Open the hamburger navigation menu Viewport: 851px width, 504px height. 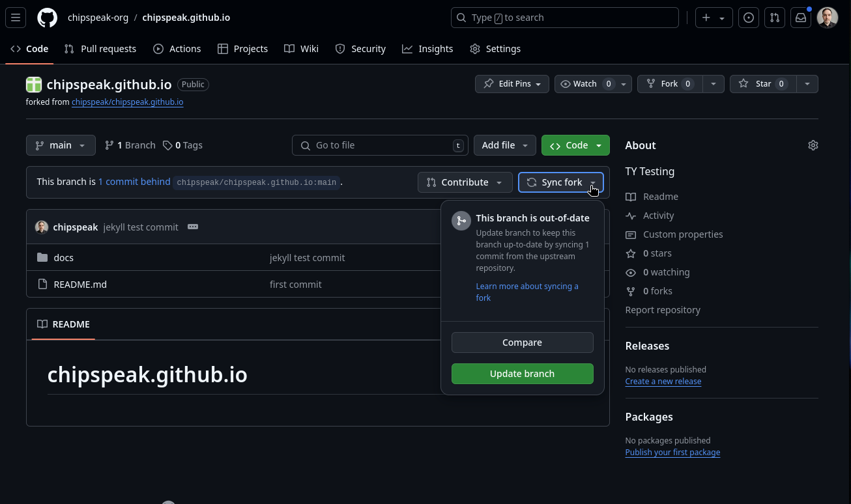coord(16,18)
